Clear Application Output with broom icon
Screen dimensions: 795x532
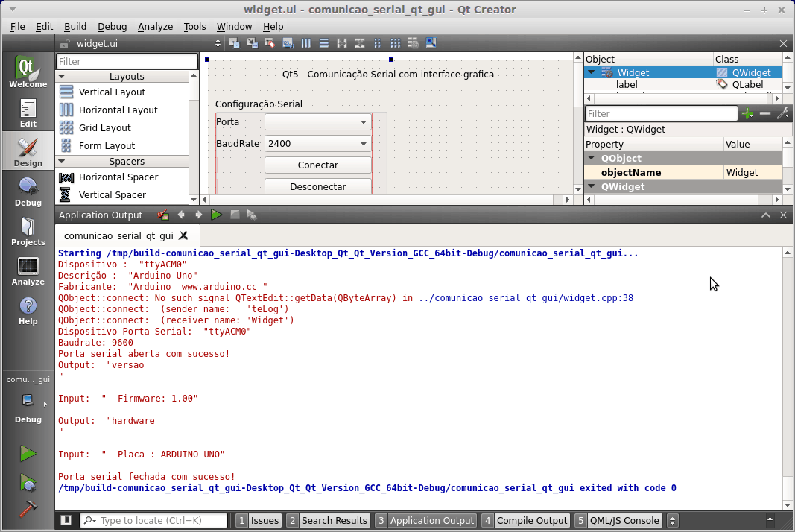[162, 215]
